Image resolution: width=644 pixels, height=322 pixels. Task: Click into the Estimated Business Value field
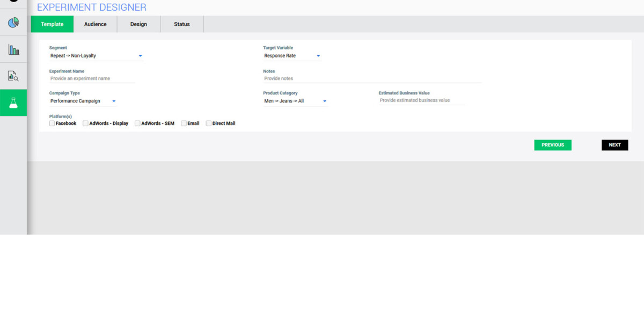tap(421, 100)
